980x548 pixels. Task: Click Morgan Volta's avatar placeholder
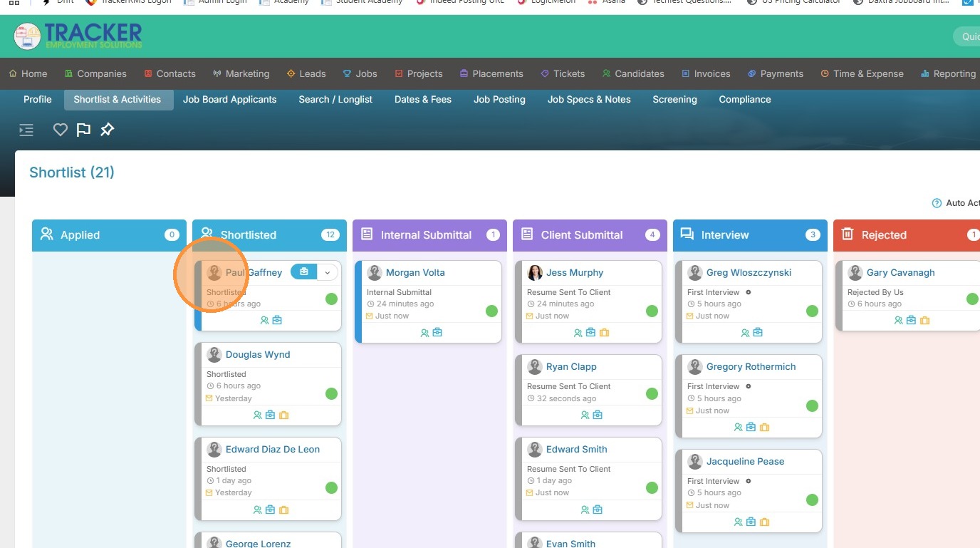point(375,272)
